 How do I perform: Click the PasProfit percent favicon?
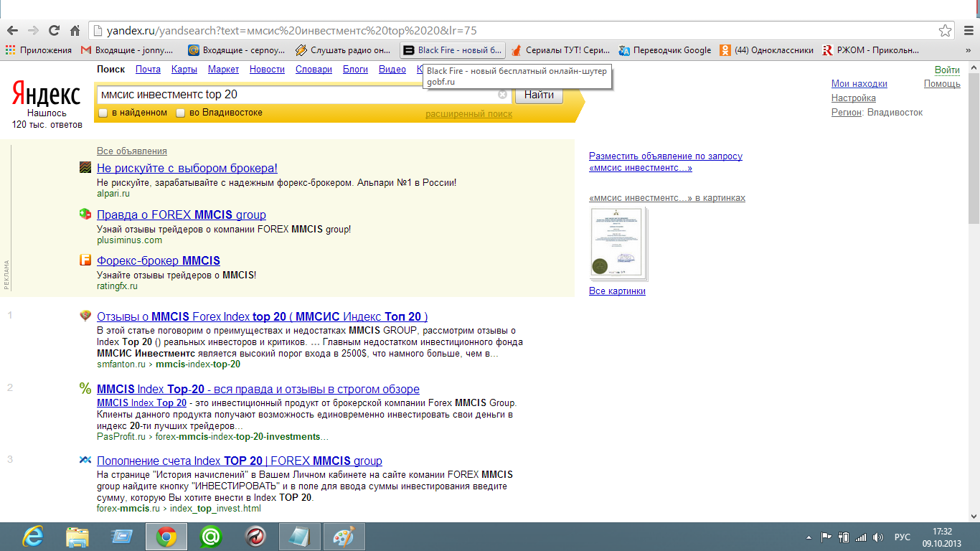click(85, 389)
